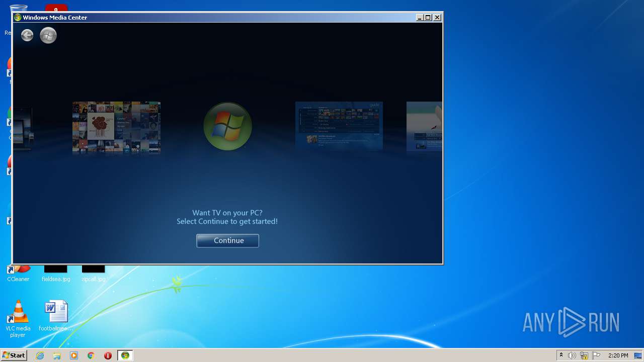Image resolution: width=644 pixels, height=362 pixels.
Task: Launch Opera browser from taskbar
Action: 108,355
